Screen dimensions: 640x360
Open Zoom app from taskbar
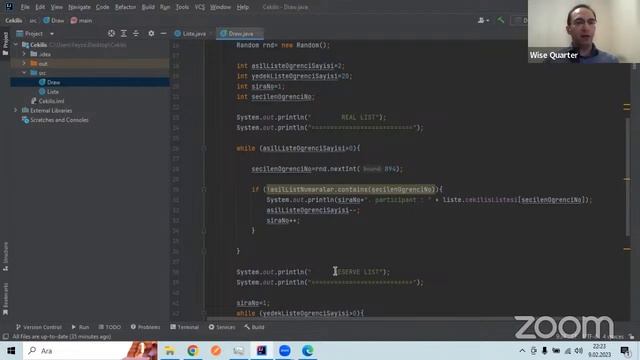click(x=285, y=351)
